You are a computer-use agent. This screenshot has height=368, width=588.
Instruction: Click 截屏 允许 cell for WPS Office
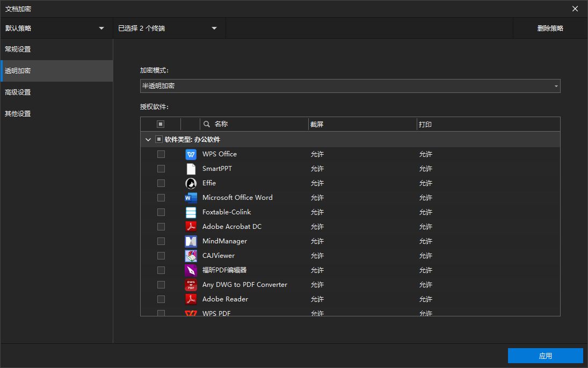pyautogui.click(x=317, y=154)
